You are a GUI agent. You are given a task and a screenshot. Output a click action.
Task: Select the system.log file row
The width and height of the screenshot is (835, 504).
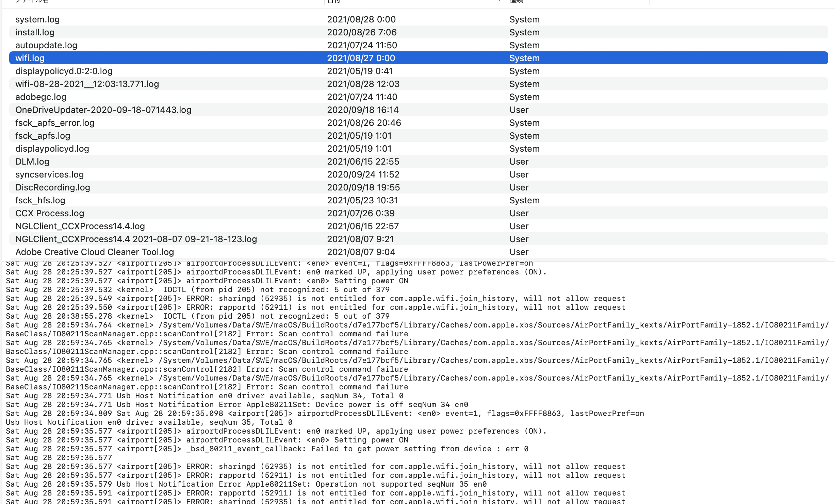tap(37, 19)
